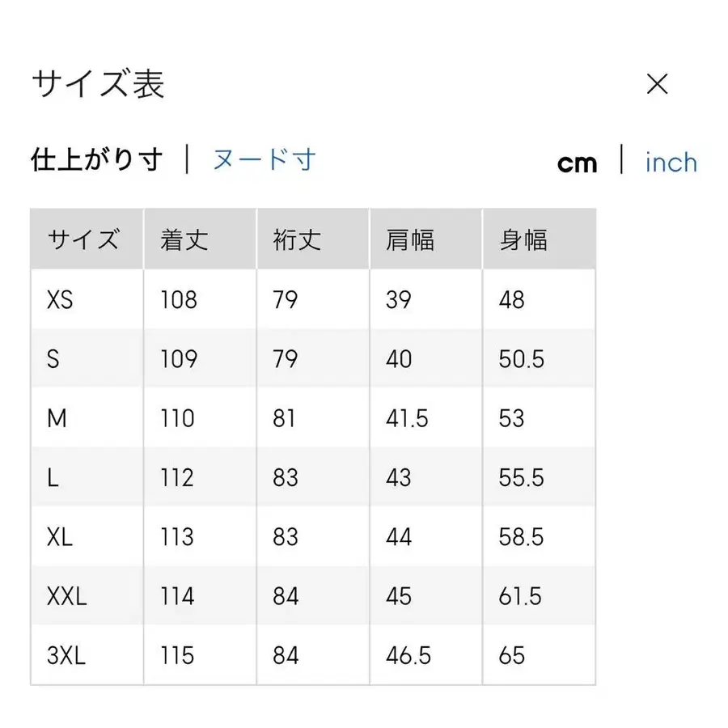
Task: Select the 仕上がり寸 measurement type
Action: coord(96,159)
